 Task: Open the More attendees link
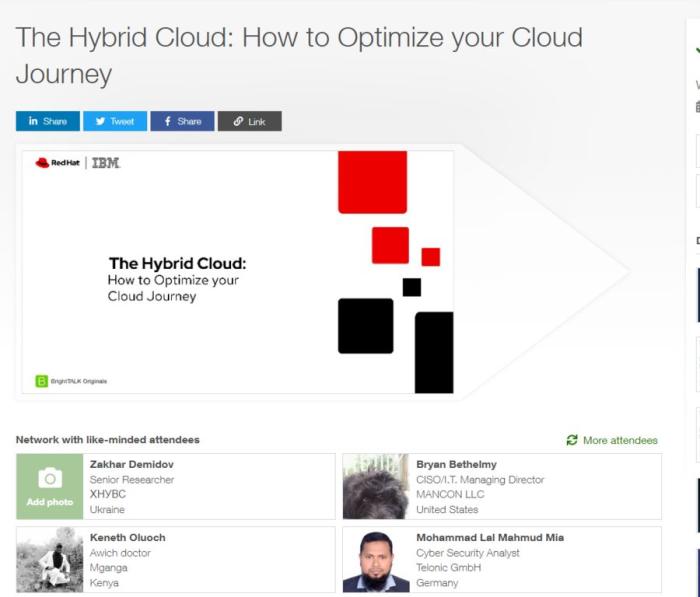pyautogui.click(x=620, y=440)
